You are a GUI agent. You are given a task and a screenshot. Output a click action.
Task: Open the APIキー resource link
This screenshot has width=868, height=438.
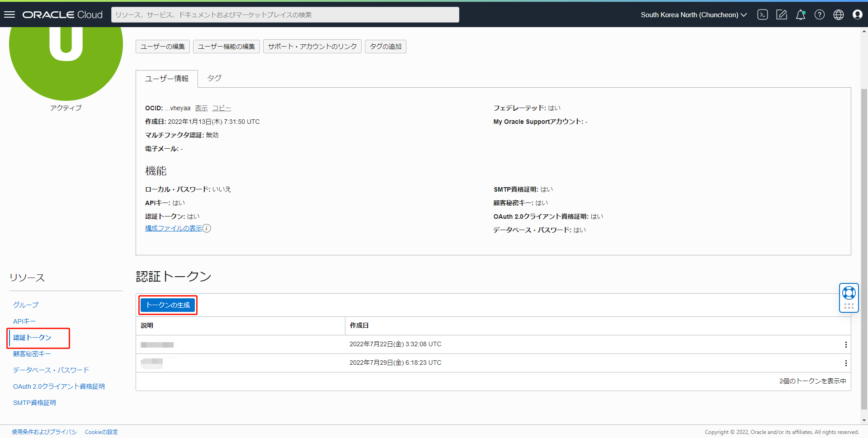tap(24, 321)
